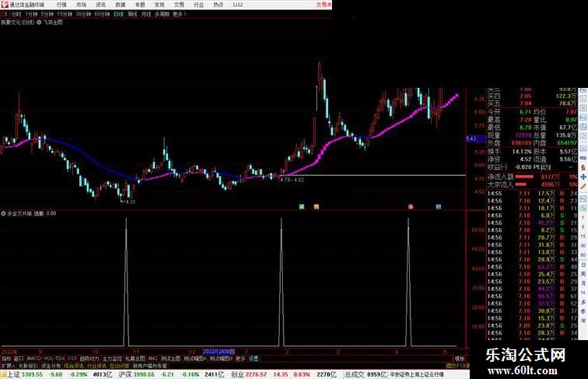Apply the 主力监控 indicator
588x379 pixels.
click(x=113, y=358)
